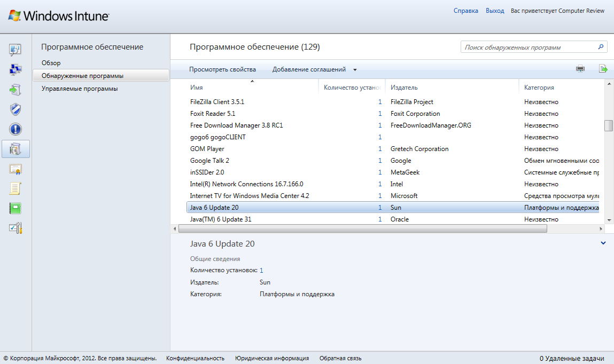The height and width of the screenshot is (364, 614).
Task: Select the Foxit Reader 5.1 row
Action: coord(393,113)
